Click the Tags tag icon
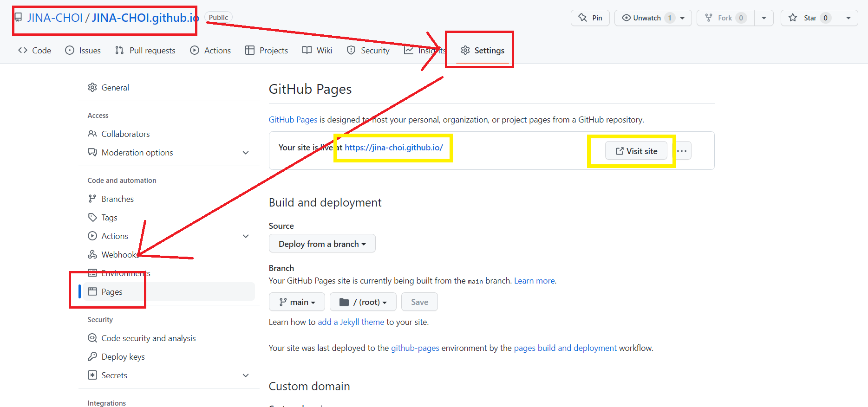 (x=92, y=217)
